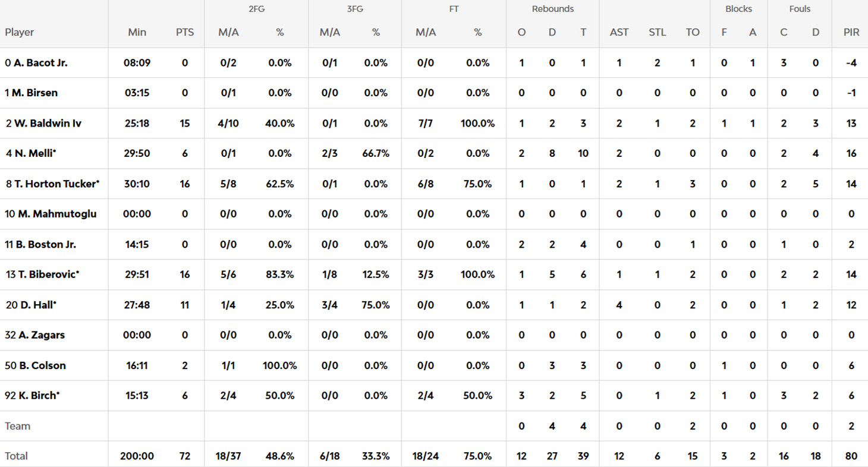Select B. Boston Jr. name
Viewport: 868px width, 467px height.
tap(46, 244)
